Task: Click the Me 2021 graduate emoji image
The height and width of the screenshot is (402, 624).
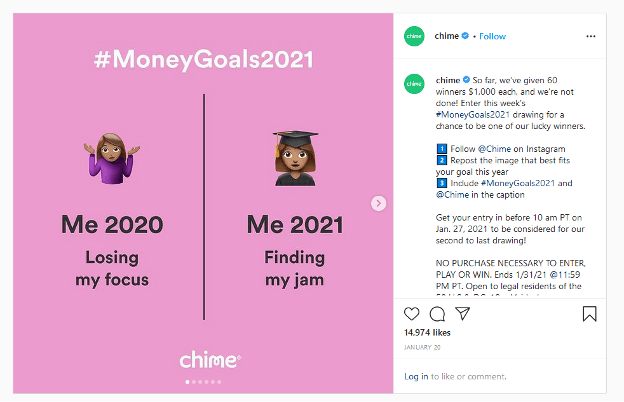Action: click(x=295, y=158)
